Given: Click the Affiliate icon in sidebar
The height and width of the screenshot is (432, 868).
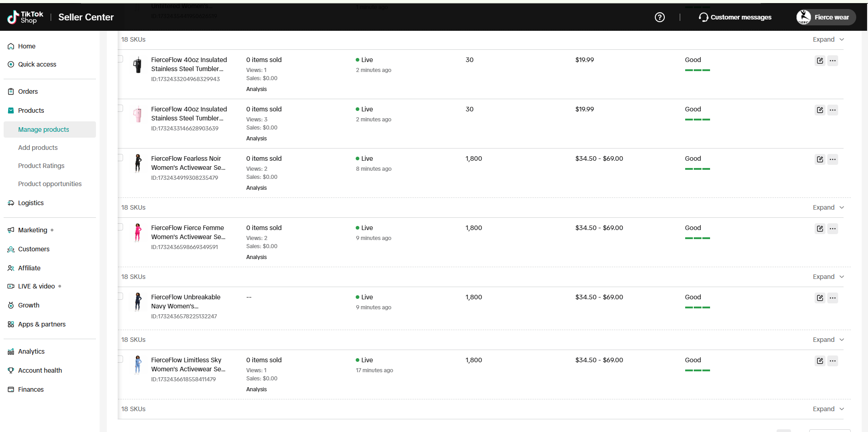Looking at the screenshot, I should 11,268.
